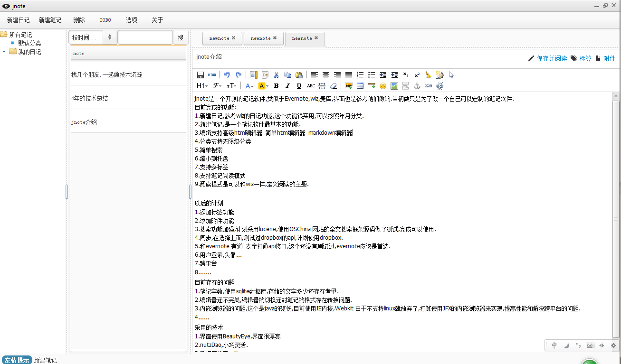
Task: Open the 新建日记 menu
Action: tap(18, 20)
